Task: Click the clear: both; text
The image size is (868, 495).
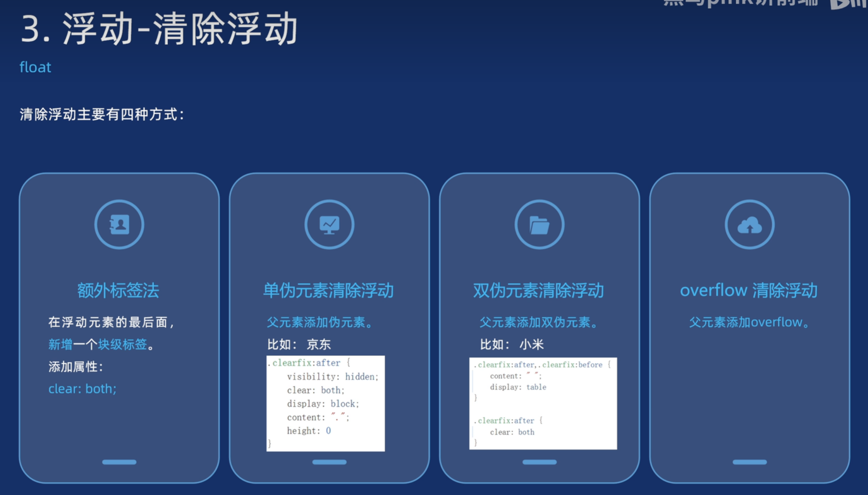Action: tap(82, 389)
